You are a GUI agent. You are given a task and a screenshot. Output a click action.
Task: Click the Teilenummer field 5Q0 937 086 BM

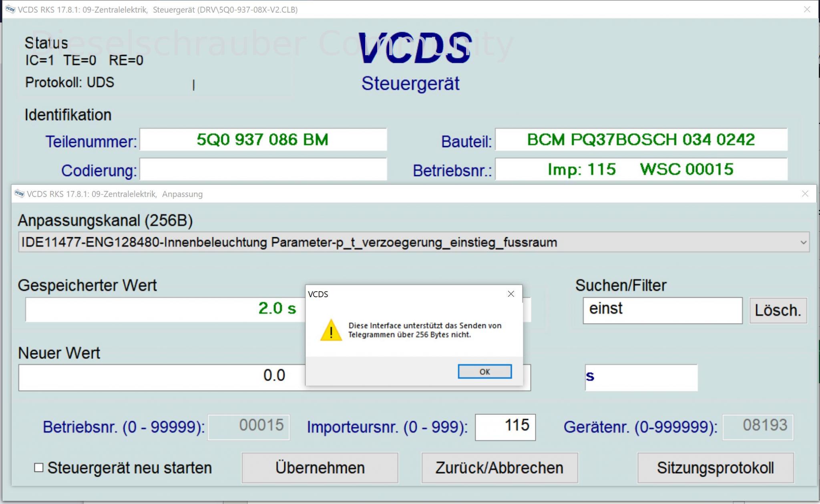point(263,140)
